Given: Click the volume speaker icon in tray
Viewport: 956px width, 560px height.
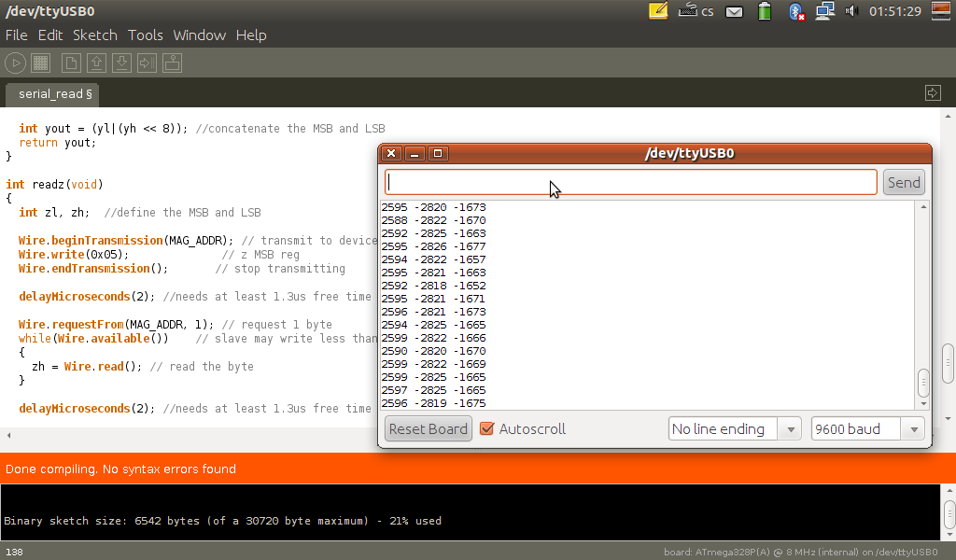Looking at the screenshot, I should tap(851, 12).
